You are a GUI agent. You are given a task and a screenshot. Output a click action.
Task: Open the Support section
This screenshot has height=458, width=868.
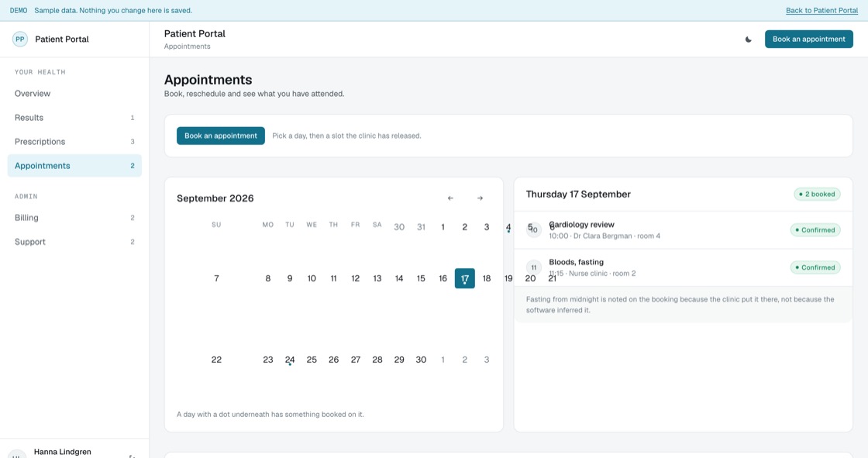[x=74, y=242]
